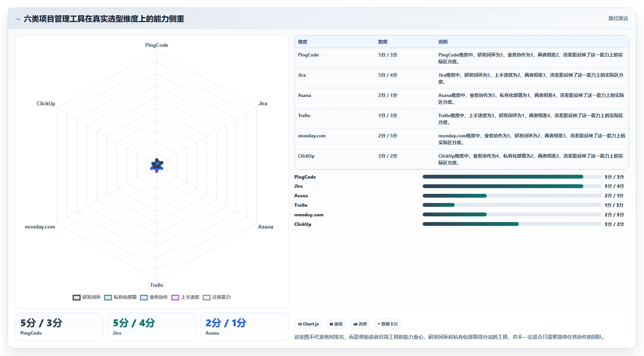Image resolution: width=644 pixels, height=356 pixels.
Task: Click the 表格 tag chip
Action: tap(336, 324)
